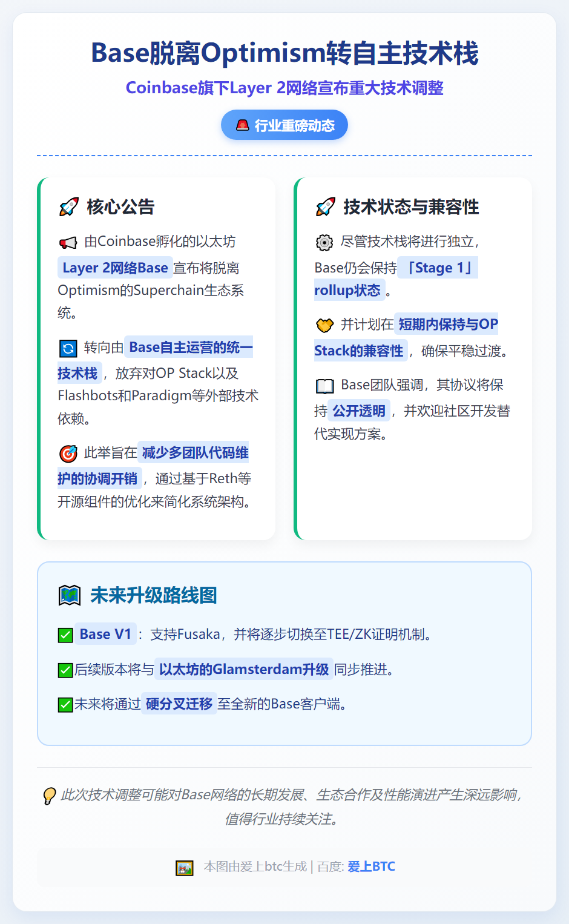569x924 pixels.
Task: Click the text 确保平稳过渡
Action: point(460,351)
